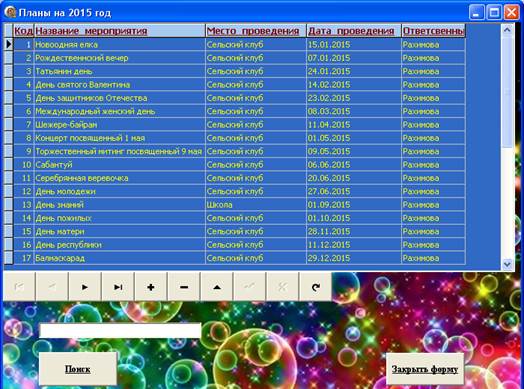Select the Балмаскарад cell
The height and width of the screenshot is (389, 524).
click(x=120, y=258)
